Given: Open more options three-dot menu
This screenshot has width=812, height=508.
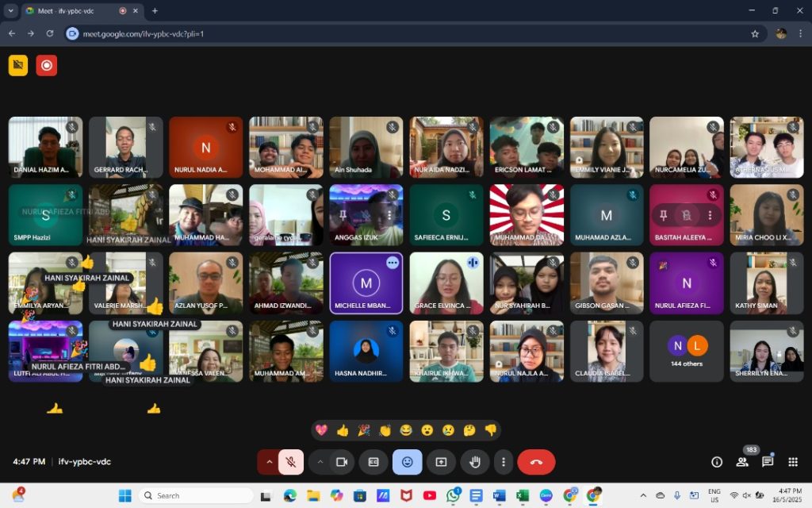Looking at the screenshot, I should point(503,462).
